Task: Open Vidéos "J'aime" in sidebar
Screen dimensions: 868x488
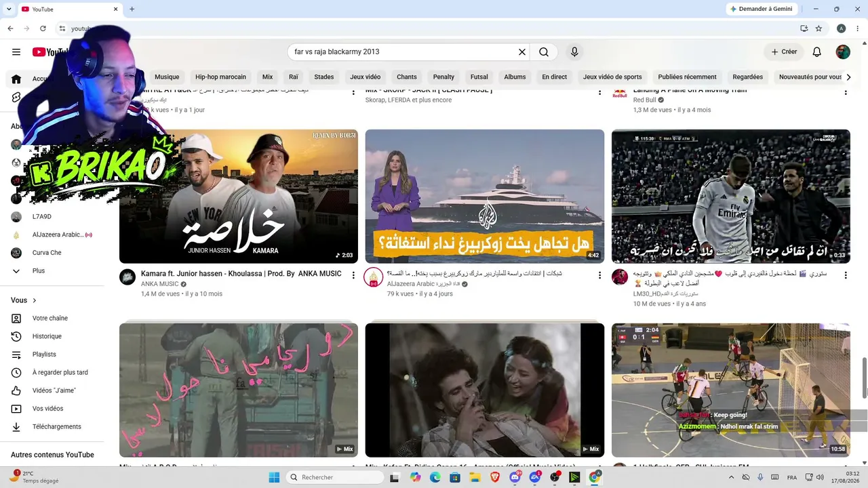Action: 53,390
